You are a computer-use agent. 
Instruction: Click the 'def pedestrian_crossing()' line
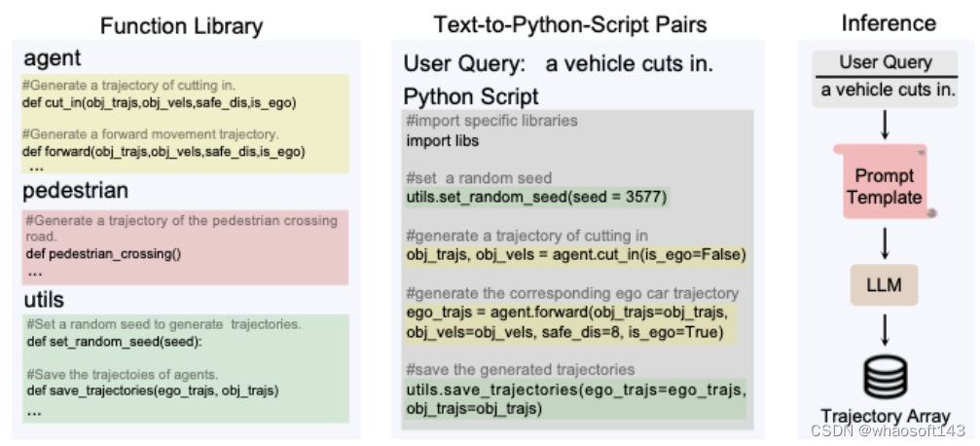(x=103, y=254)
